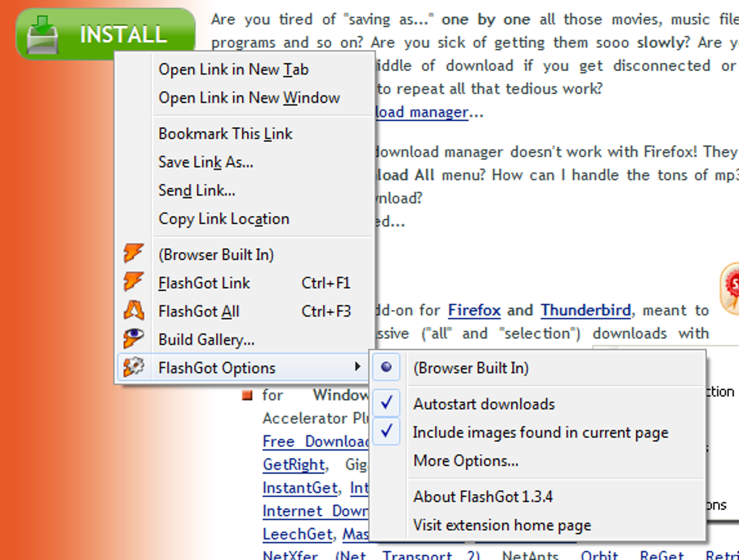This screenshot has height=560, width=739.
Task: Click the Build Gallery eye icon
Action: click(x=133, y=339)
